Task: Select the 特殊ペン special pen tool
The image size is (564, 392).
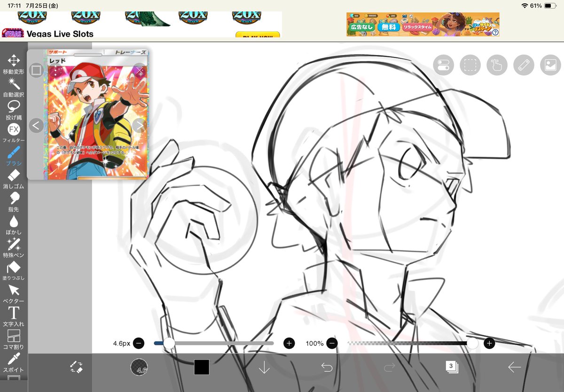Action: pos(14,248)
